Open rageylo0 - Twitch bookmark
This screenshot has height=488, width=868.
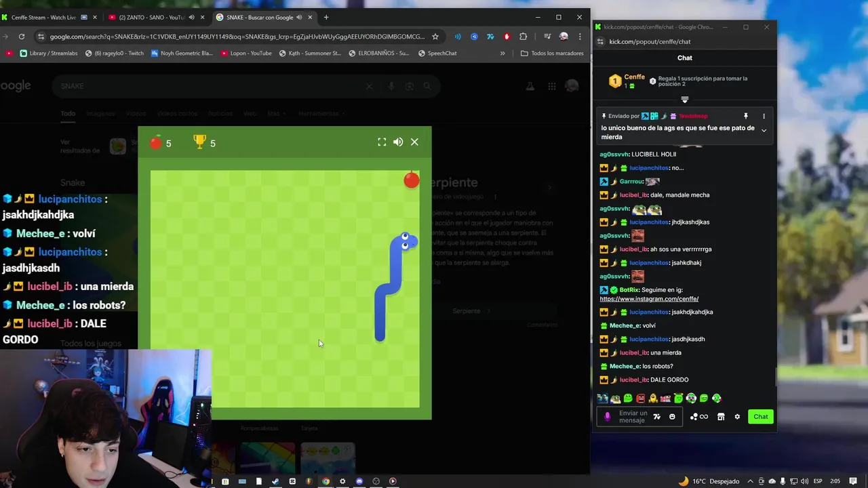click(115, 53)
